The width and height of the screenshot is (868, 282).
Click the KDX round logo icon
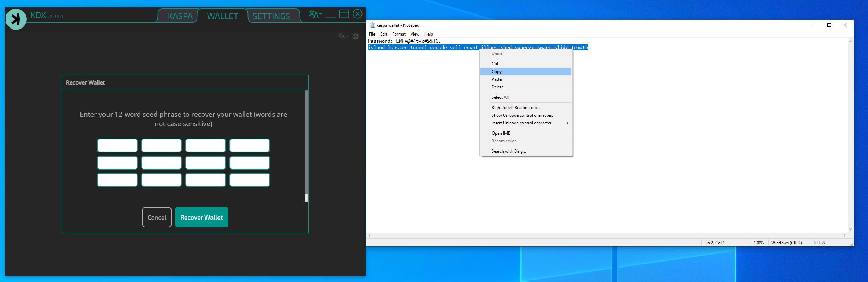pyautogui.click(x=16, y=19)
